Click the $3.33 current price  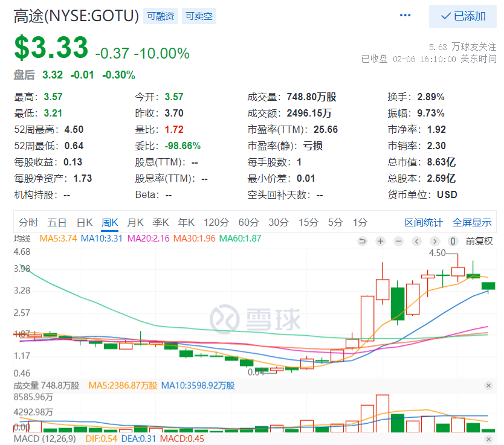click(51, 47)
